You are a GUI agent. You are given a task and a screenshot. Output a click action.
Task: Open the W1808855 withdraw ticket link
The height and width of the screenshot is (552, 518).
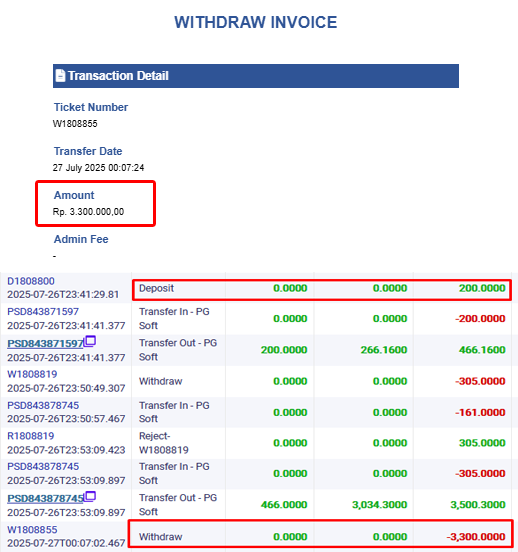[x=32, y=530]
